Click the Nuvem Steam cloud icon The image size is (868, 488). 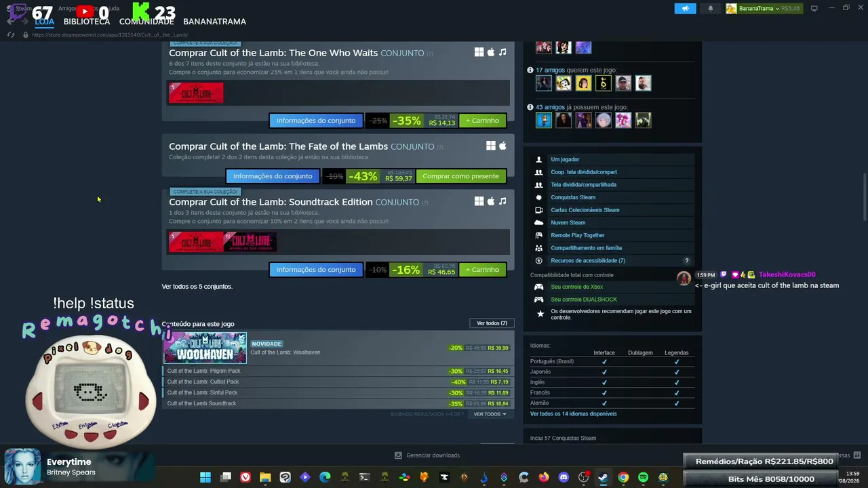point(539,223)
